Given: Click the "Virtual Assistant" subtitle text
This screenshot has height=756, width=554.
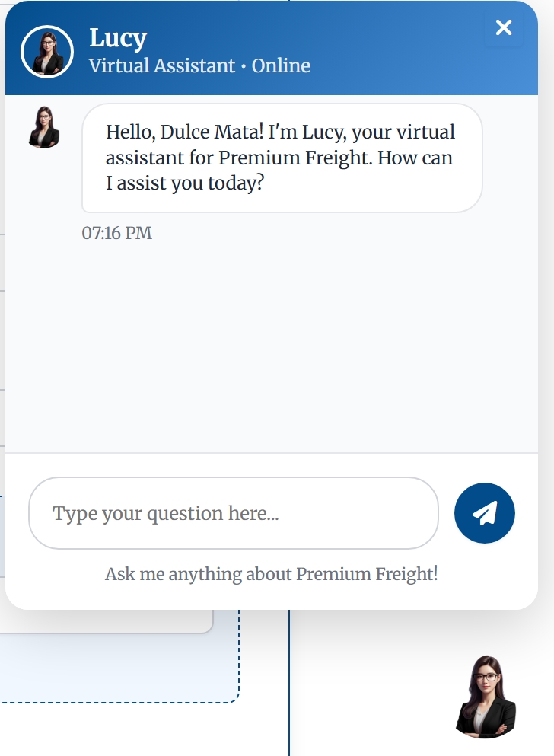Looking at the screenshot, I should coord(161,66).
